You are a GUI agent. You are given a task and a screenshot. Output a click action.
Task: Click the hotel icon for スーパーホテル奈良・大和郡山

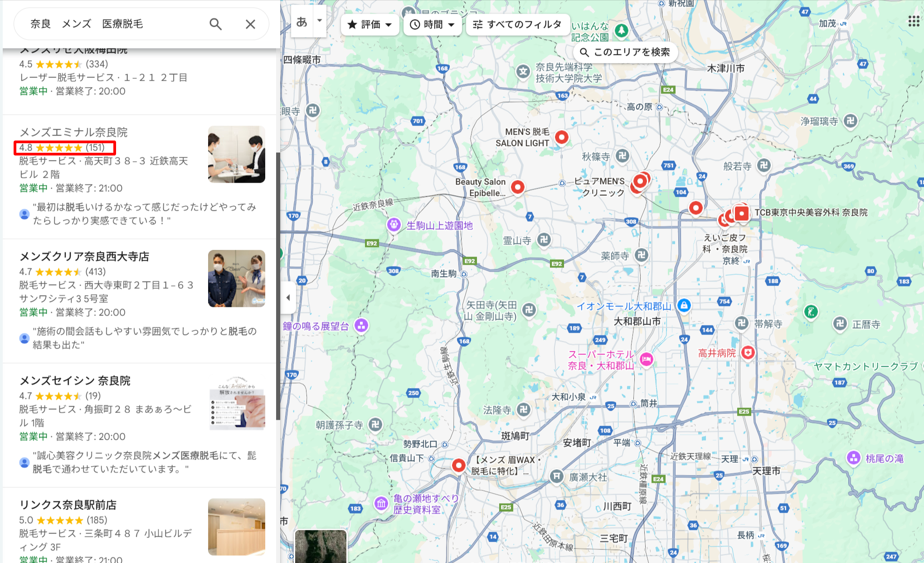(646, 360)
